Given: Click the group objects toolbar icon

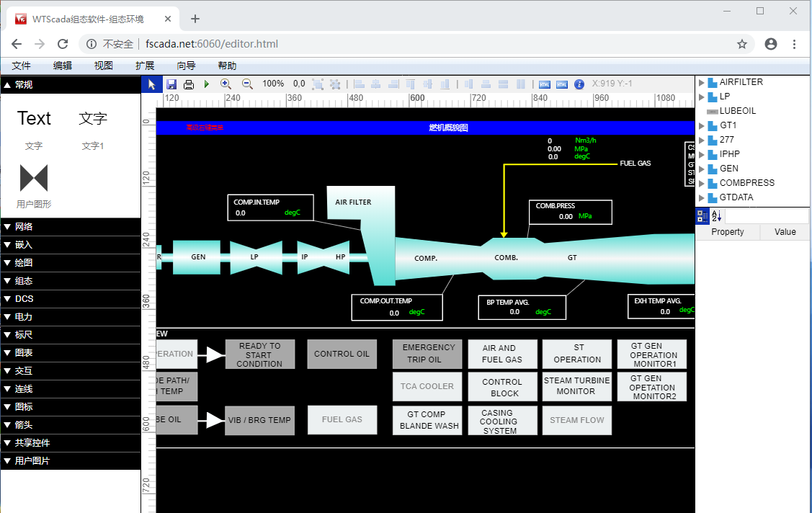Looking at the screenshot, I should [318, 84].
